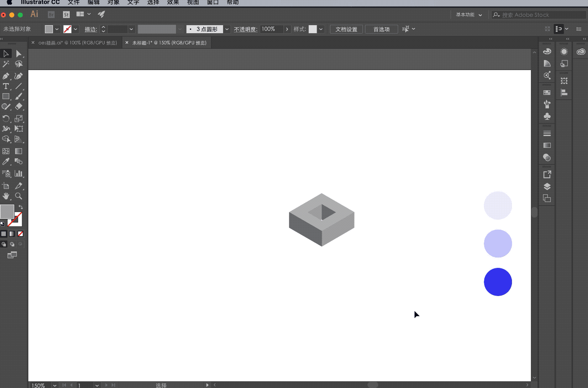
Task: Select the Selection (black arrow) tool
Action: pyautogui.click(x=6, y=54)
